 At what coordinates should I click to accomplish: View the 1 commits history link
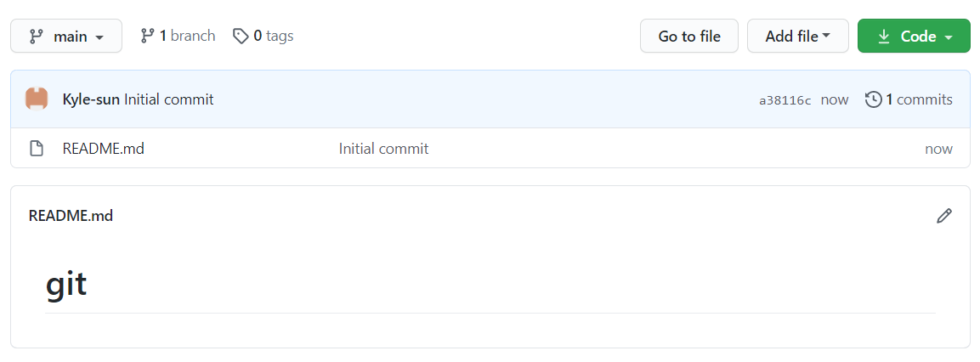point(919,99)
